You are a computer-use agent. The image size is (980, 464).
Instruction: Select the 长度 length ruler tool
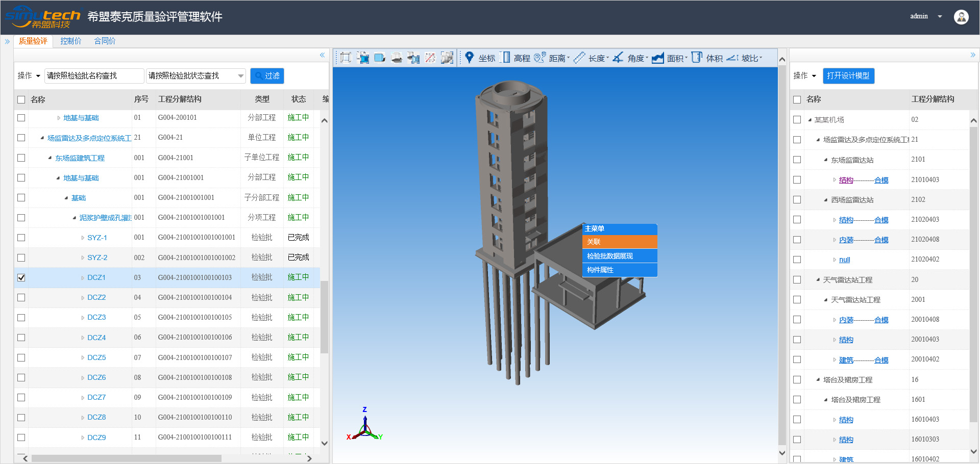[x=591, y=58]
